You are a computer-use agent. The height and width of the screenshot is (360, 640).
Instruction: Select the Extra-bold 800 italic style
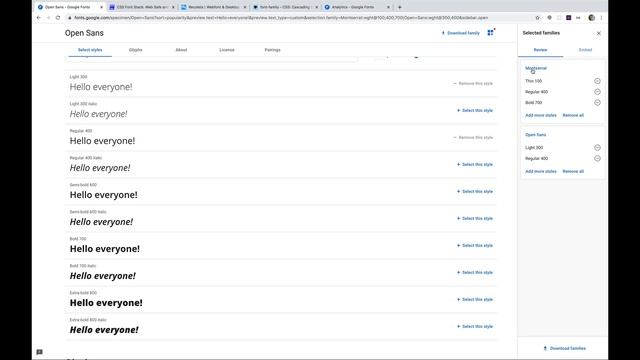pos(475,326)
